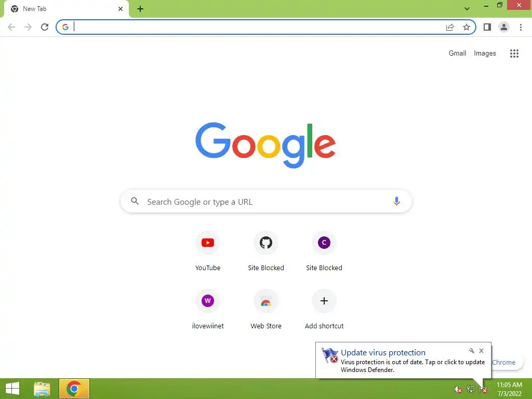The height and width of the screenshot is (399, 532).
Task: Close the virus protection notification
Action: (481, 351)
